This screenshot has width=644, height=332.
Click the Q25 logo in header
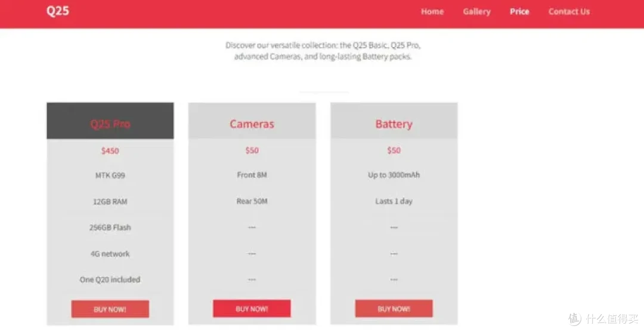pyautogui.click(x=57, y=11)
